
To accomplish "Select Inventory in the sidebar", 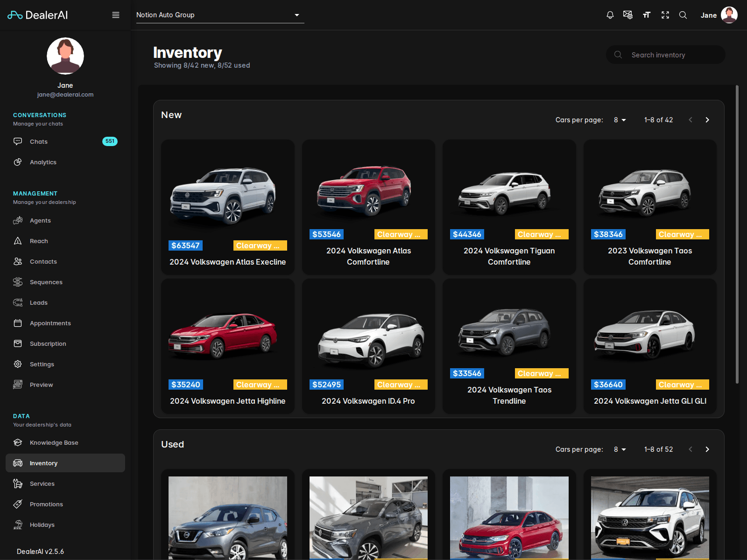I will (43, 463).
